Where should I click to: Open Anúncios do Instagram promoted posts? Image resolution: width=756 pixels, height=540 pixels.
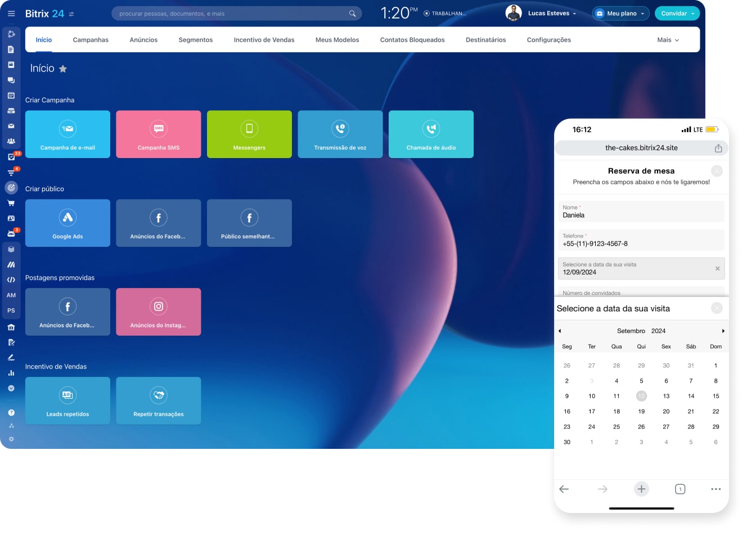tap(158, 312)
